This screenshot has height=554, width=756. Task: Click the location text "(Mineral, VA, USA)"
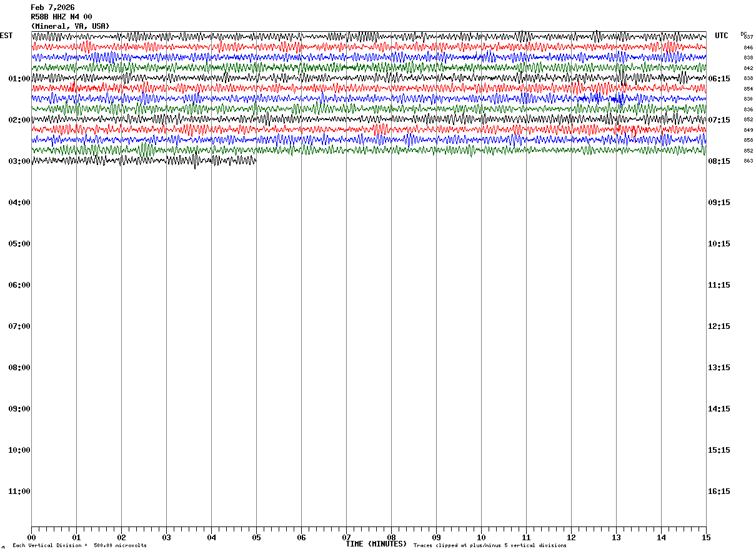[70, 26]
